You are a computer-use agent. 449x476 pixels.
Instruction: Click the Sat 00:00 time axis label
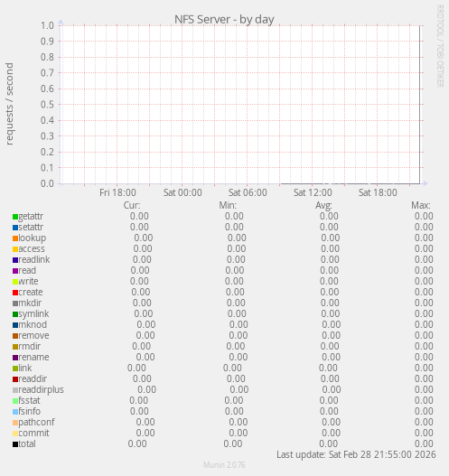(182, 192)
